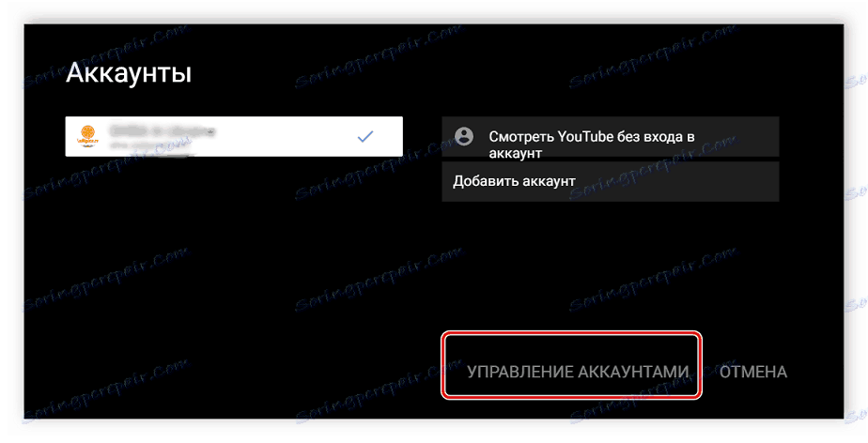This screenshot has height=443, width=868.
Task: Click the blue checkmark on selected account
Action: click(x=364, y=136)
